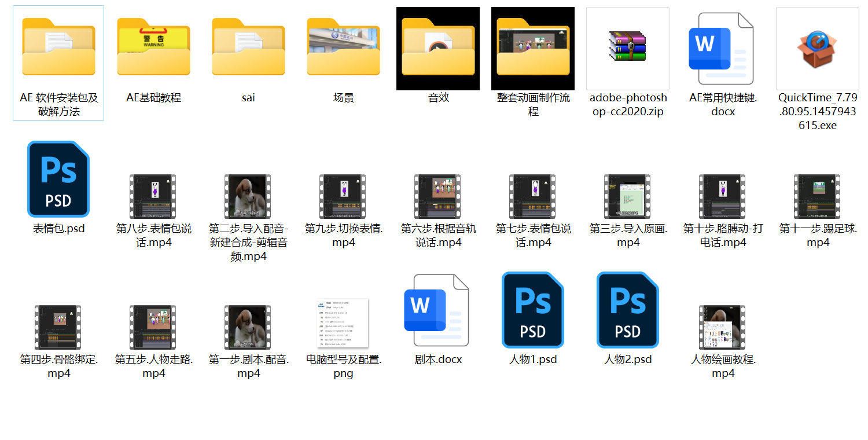Open the 表情包.psd Photoshop file
Image resolution: width=868 pixels, height=440 pixels.
[58, 179]
